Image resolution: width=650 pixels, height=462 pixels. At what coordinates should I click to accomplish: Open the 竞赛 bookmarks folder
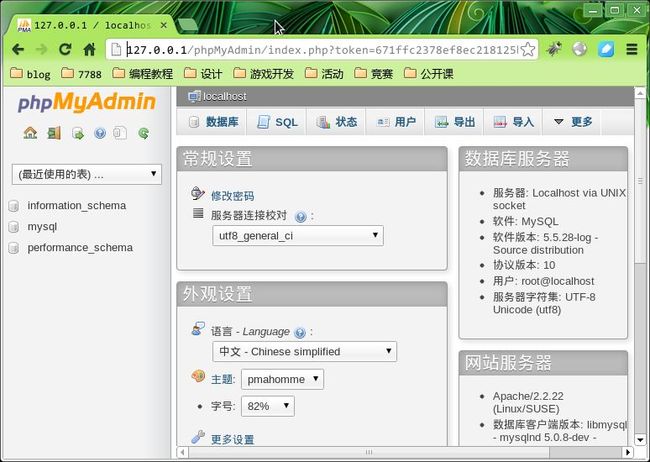click(x=374, y=74)
